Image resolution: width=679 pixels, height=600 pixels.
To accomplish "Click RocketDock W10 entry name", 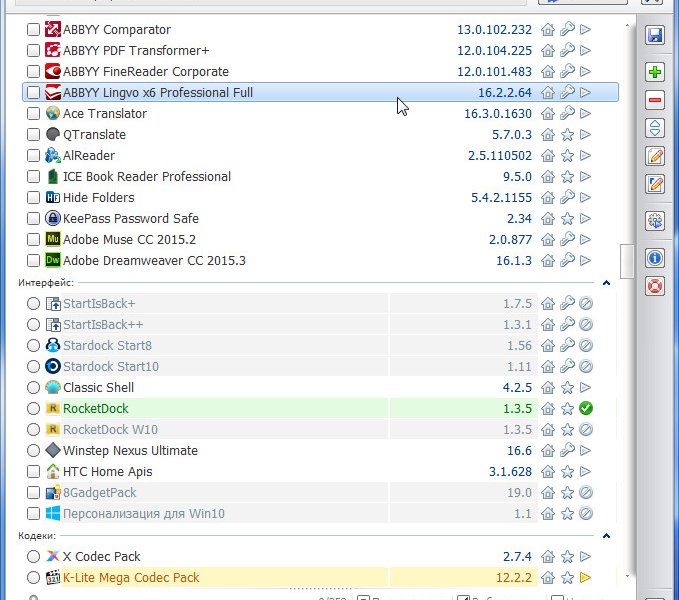I will (110, 429).
